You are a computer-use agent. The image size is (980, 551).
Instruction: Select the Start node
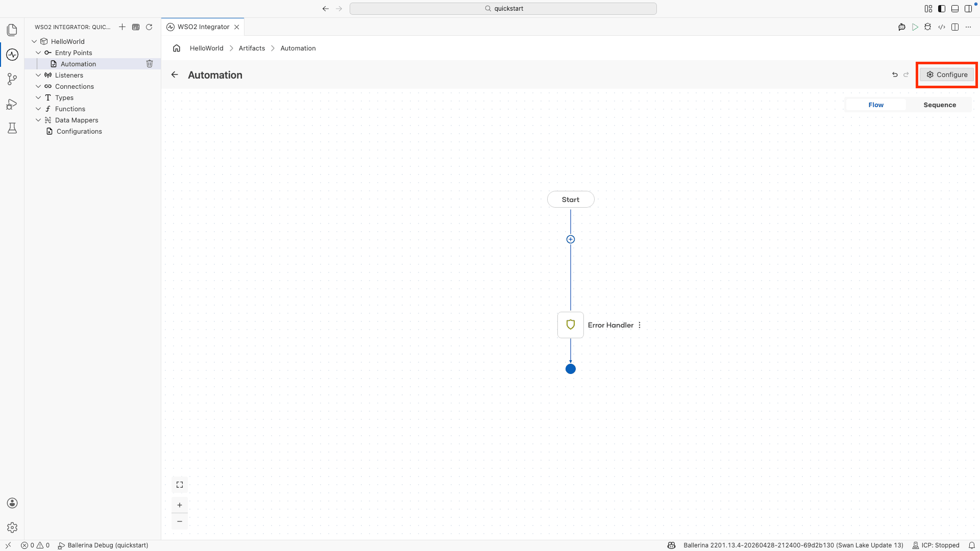click(571, 199)
